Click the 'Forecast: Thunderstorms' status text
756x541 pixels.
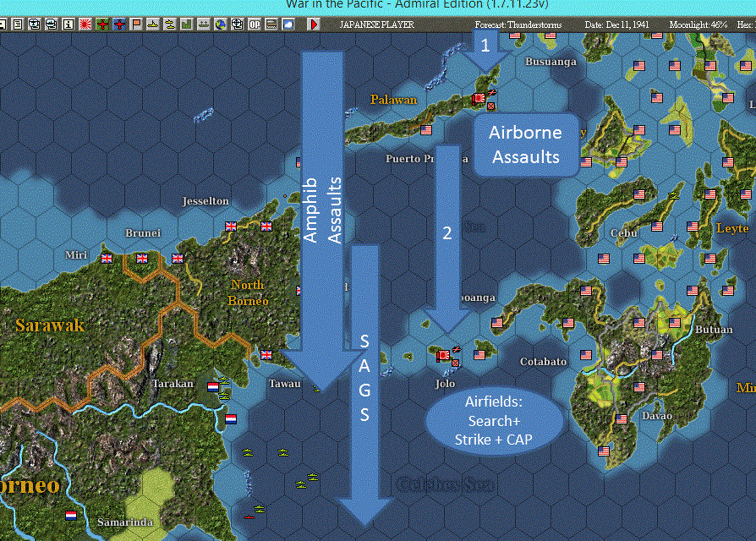pyautogui.click(x=518, y=25)
